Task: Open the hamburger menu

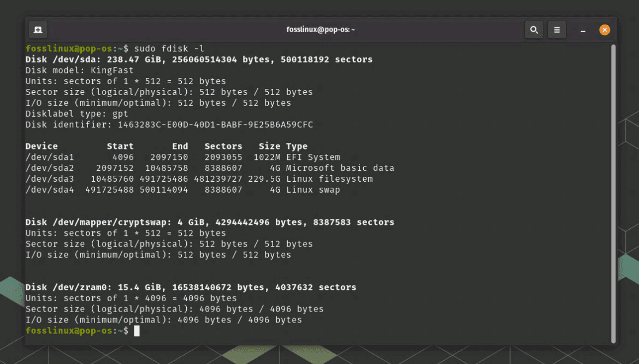Action: pos(557,30)
